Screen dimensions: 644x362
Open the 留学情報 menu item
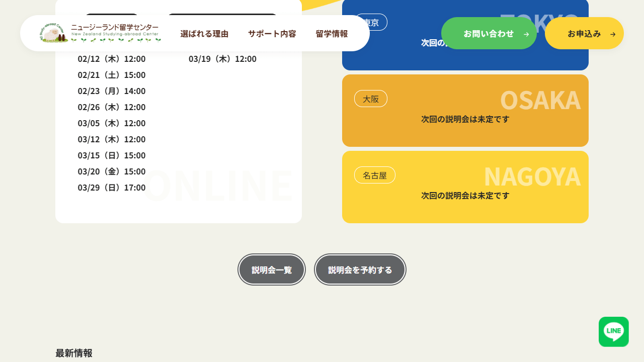[332, 34]
